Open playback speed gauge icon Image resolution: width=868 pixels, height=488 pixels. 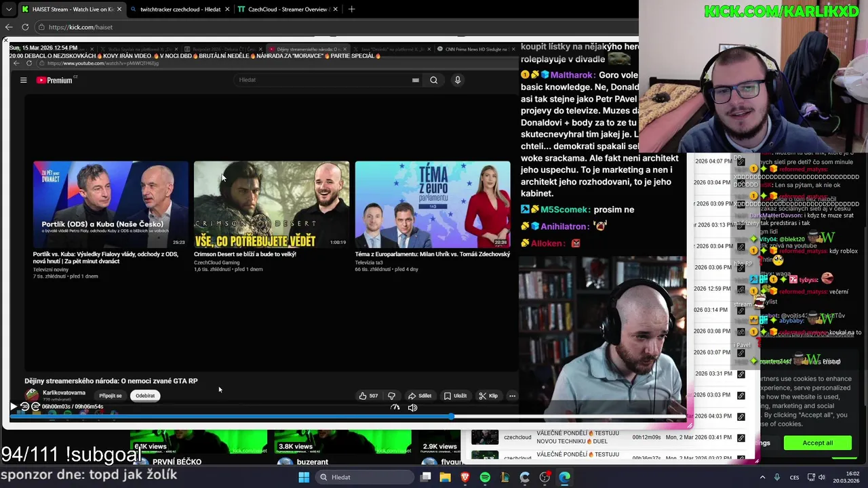tap(395, 407)
